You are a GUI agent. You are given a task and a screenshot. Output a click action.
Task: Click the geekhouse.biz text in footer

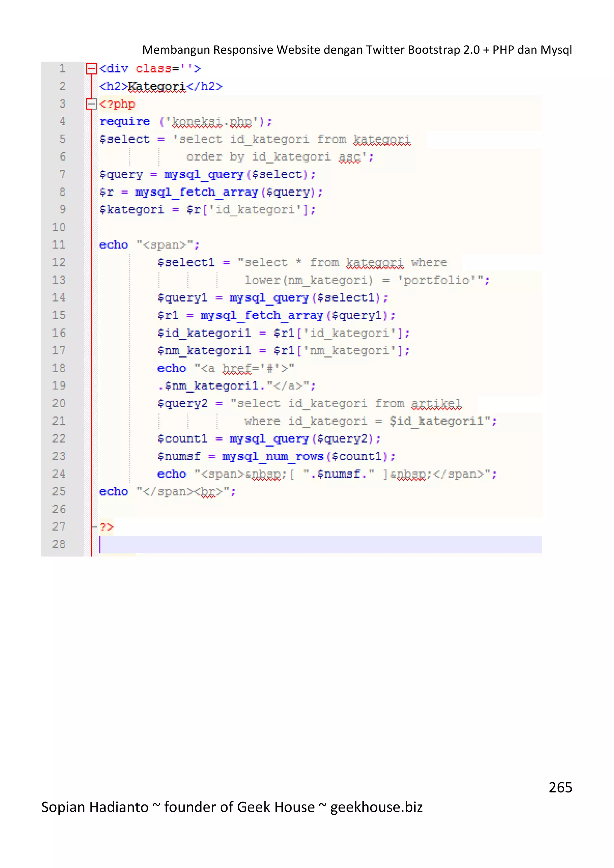[x=376, y=807]
